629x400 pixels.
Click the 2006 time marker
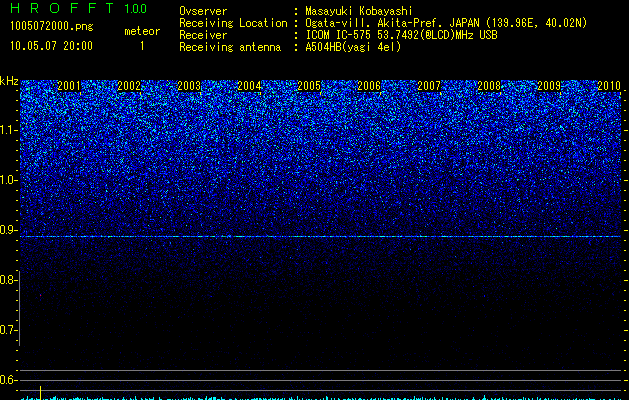pos(369,86)
